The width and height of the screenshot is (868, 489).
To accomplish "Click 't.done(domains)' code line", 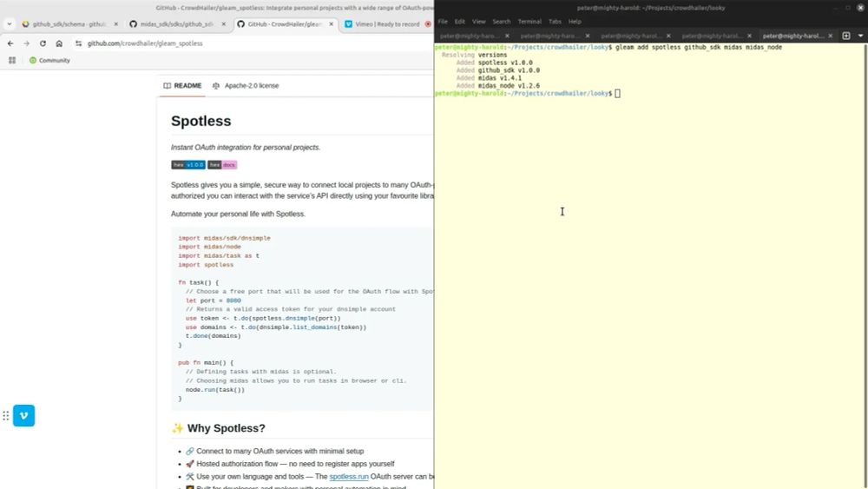I will pyautogui.click(x=214, y=336).
